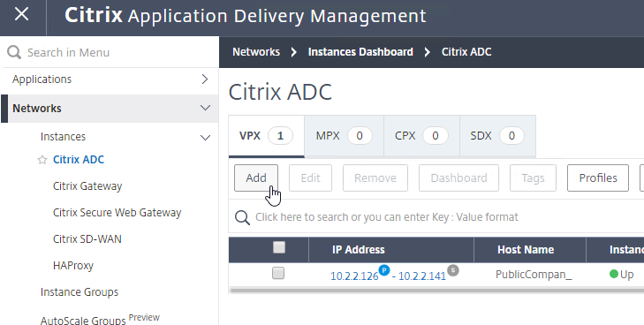Click the Edit button

click(x=310, y=178)
